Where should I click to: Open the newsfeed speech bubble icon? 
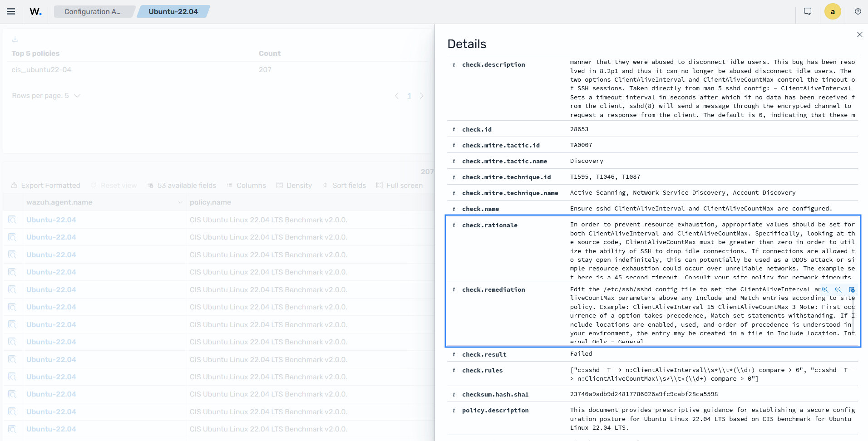click(808, 11)
